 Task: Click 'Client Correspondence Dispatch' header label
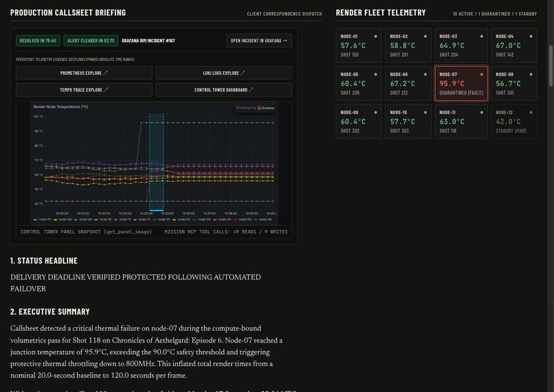coord(285,14)
